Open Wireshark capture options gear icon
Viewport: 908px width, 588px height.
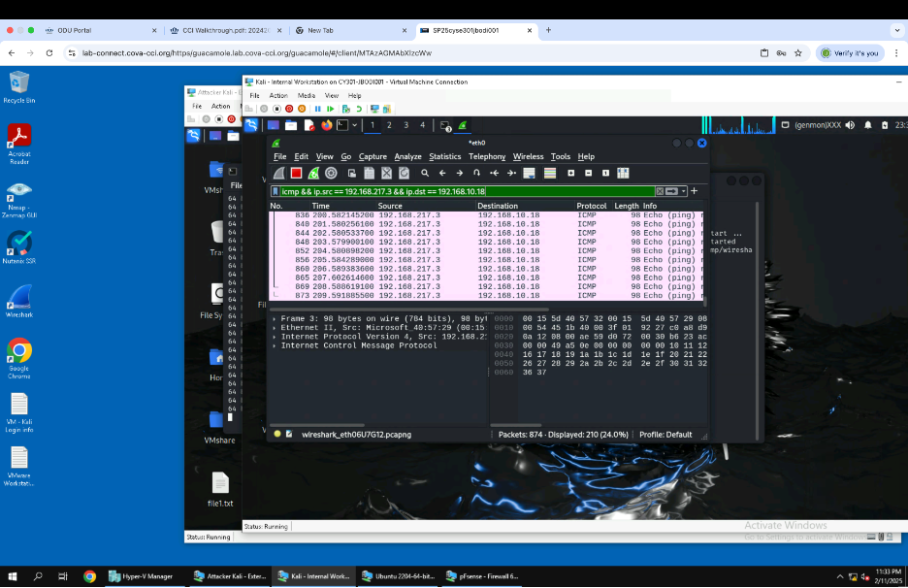pos(331,174)
